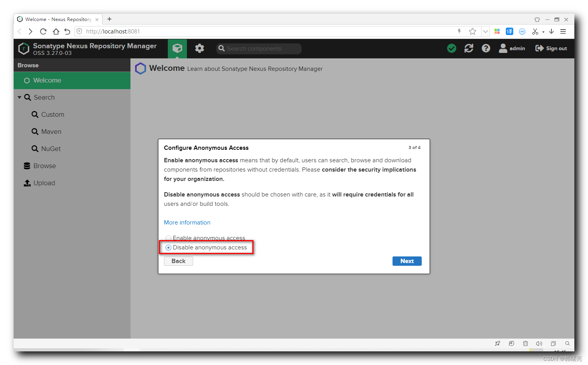Image resolution: width=588 pixels, height=365 pixels.
Task: Click browser forward arrow
Action: coord(30,32)
